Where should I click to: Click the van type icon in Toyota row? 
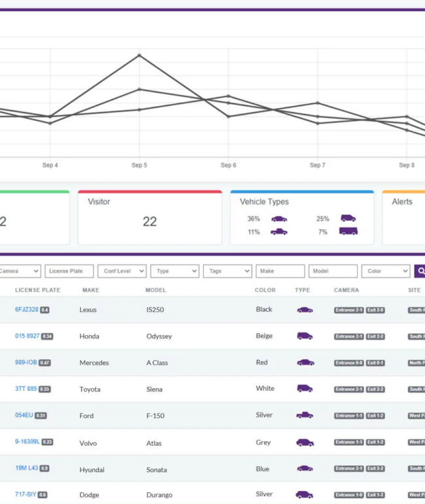pyautogui.click(x=305, y=389)
